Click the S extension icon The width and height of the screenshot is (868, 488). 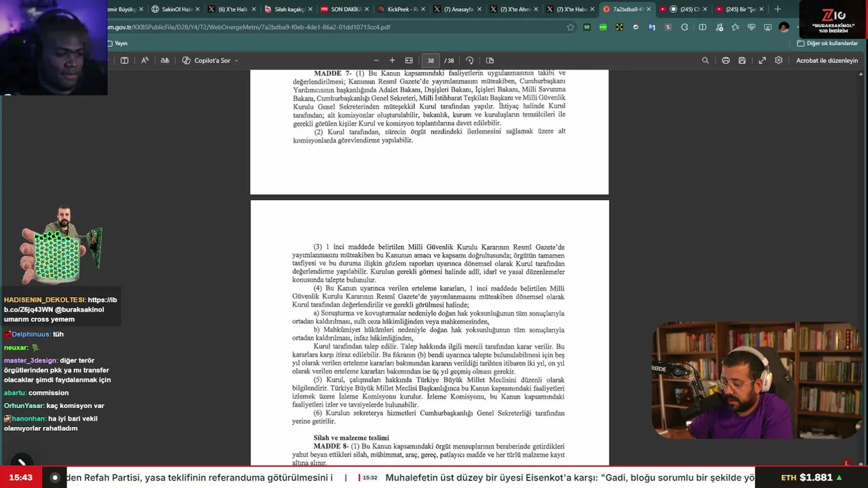tap(668, 27)
